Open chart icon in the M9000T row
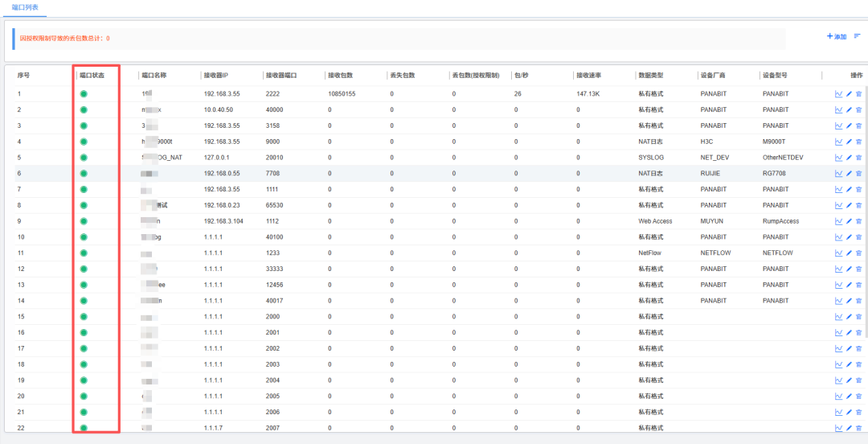 838,142
